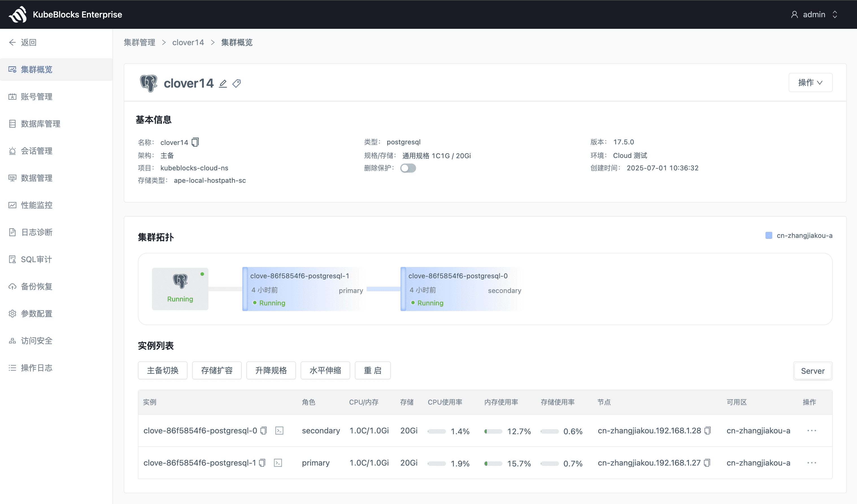Open terminal for clove-86f5854f6-postgresql-0 instance

[279, 431]
